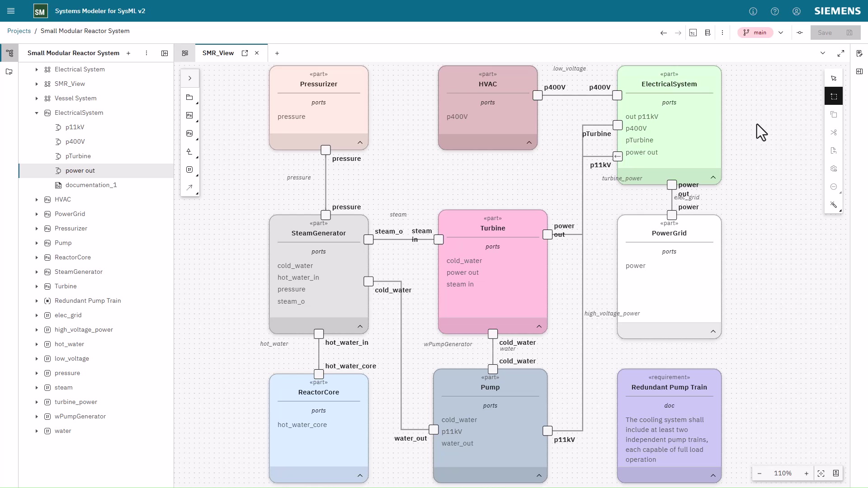Click the magic wand tool on right toolbar
The width and height of the screenshot is (868, 488).
(x=834, y=205)
